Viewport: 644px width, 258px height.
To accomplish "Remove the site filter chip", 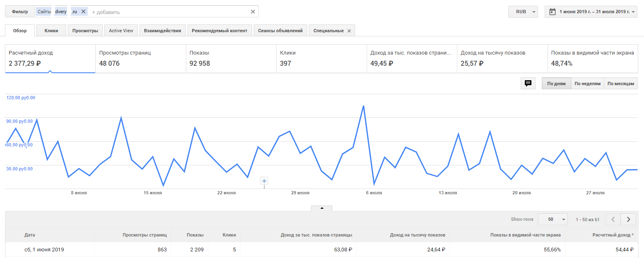I will (x=84, y=12).
